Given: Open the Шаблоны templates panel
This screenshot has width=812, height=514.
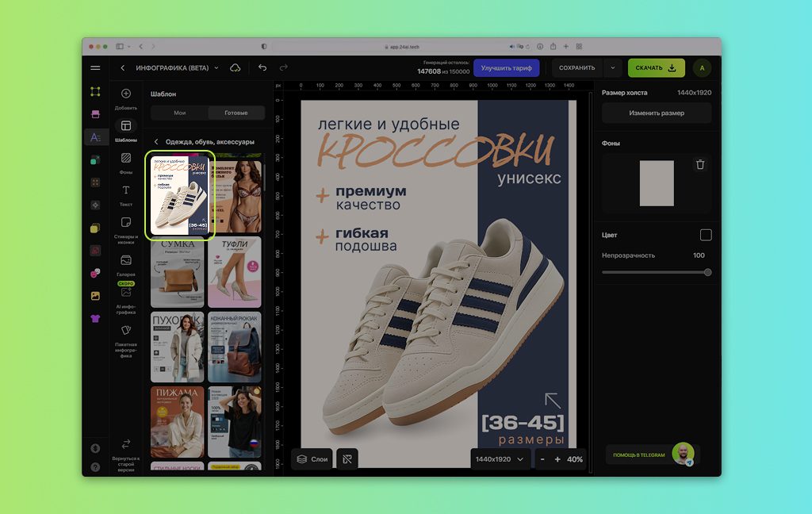Looking at the screenshot, I should click(126, 129).
